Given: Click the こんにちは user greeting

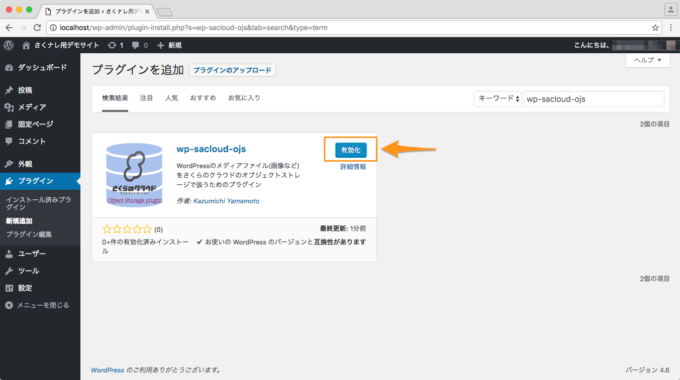Looking at the screenshot, I should [624, 45].
